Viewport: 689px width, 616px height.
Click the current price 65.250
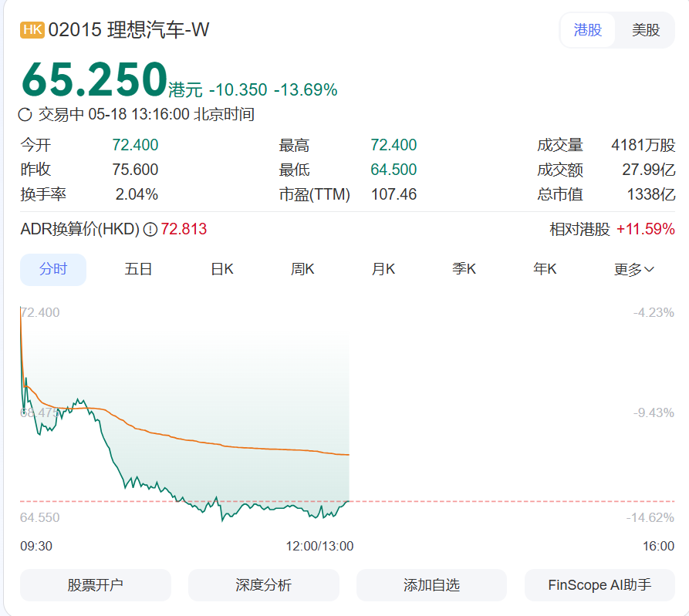94,79
